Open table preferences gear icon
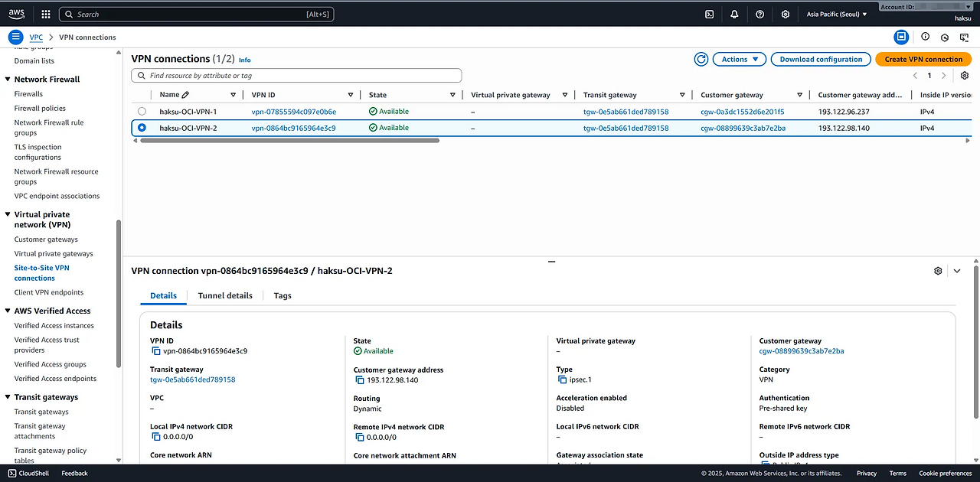Screen dimensions: 980x482 click(965, 76)
